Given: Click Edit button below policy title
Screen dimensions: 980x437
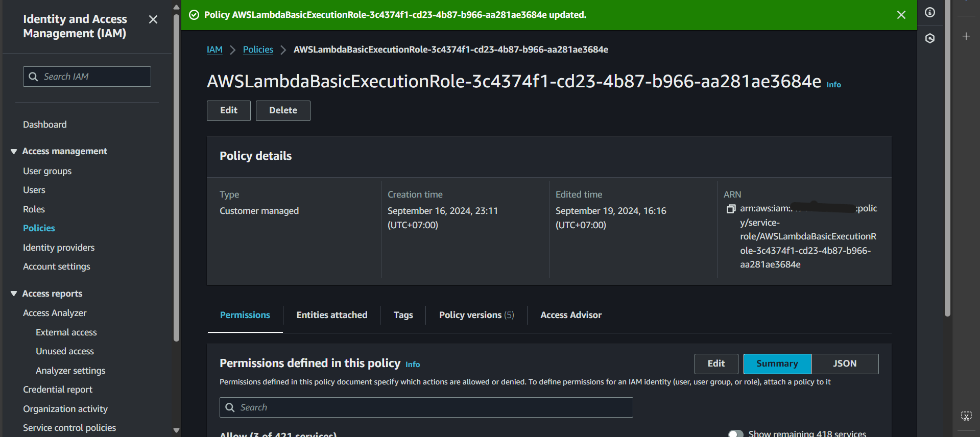Looking at the screenshot, I should 229,110.
